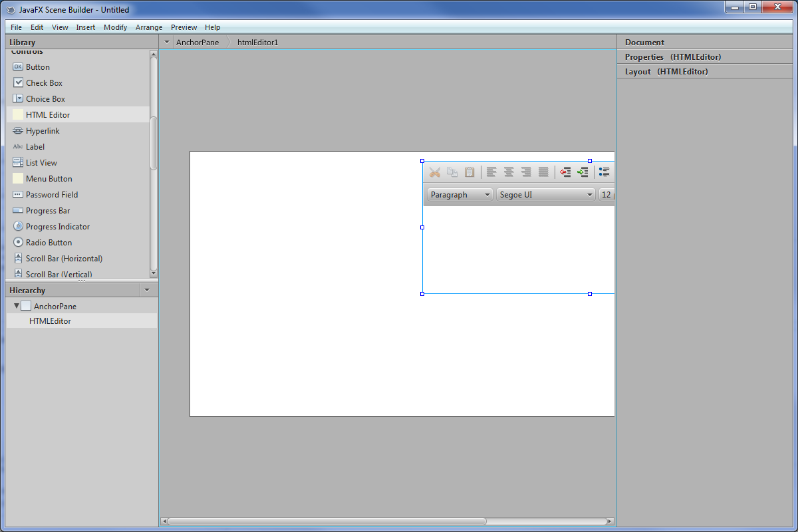This screenshot has height=532, width=798.
Task: Click the Paste clipboard icon
Action: coord(469,172)
